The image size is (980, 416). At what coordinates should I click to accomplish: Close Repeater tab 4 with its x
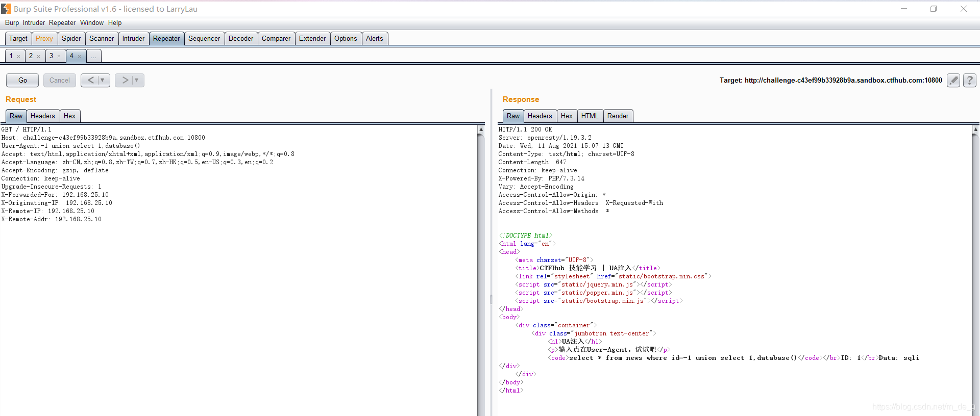[80, 56]
